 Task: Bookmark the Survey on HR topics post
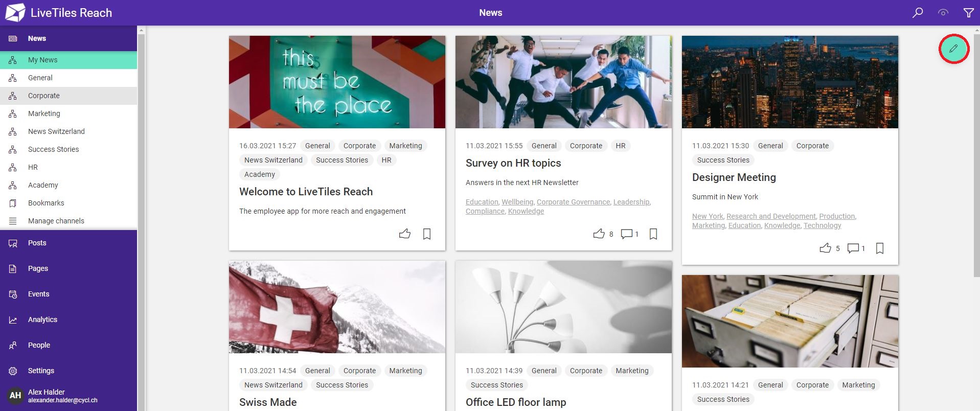[x=653, y=234]
